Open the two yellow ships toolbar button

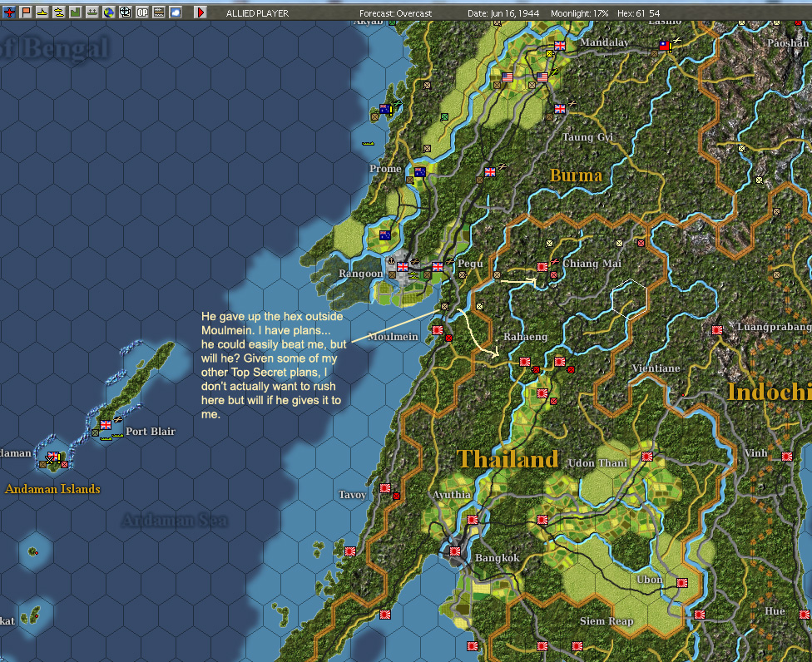point(59,12)
